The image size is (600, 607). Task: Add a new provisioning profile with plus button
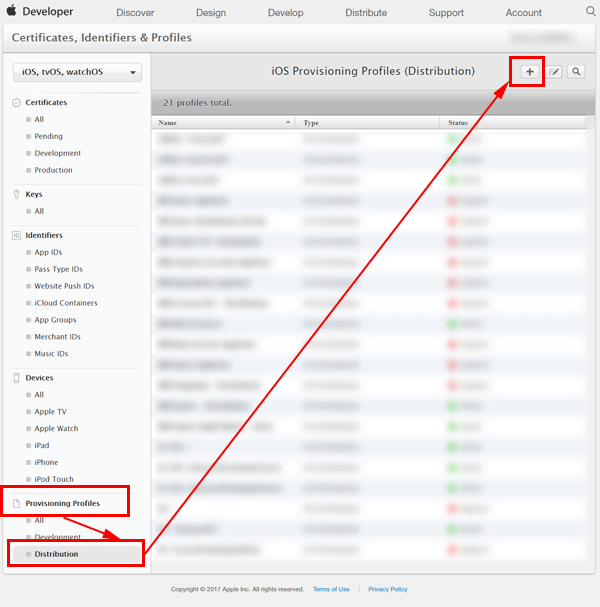coord(530,72)
